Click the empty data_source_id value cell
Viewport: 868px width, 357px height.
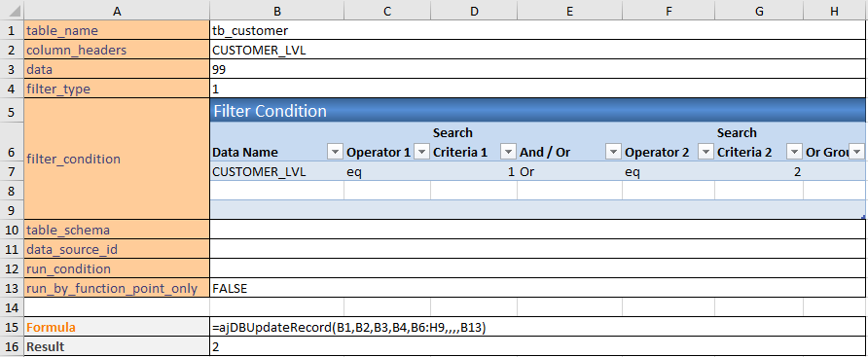(538, 249)
